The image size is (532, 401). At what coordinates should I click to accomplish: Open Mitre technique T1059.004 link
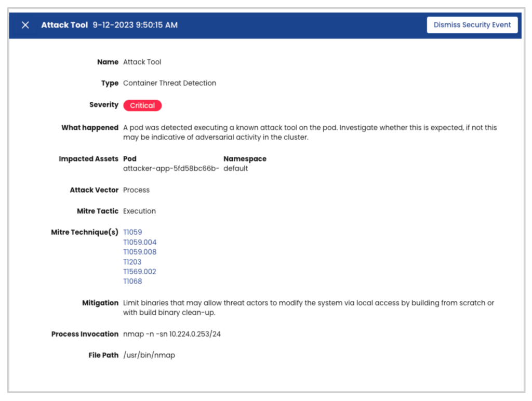[x=139, y=242]
